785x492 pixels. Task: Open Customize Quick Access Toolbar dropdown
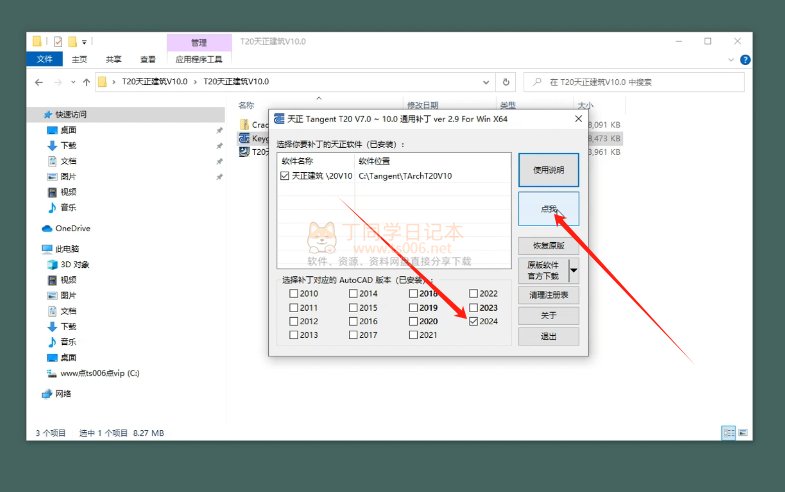coord(84,42)
